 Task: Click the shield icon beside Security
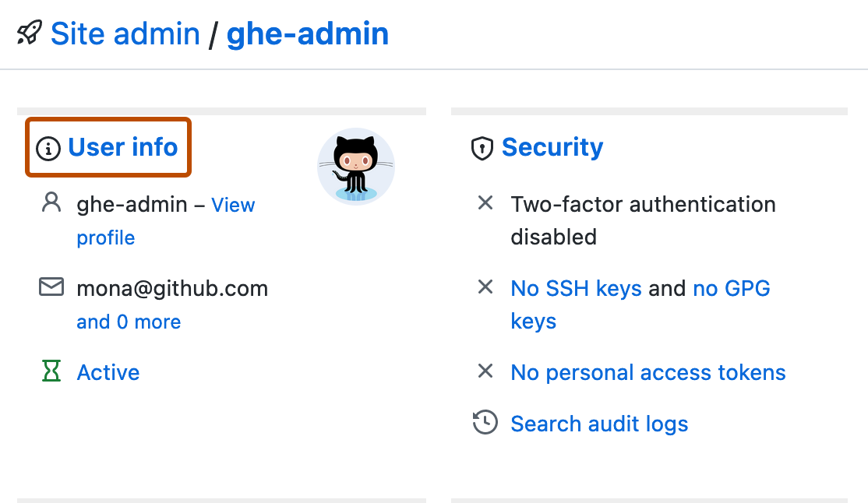[483, 147]
